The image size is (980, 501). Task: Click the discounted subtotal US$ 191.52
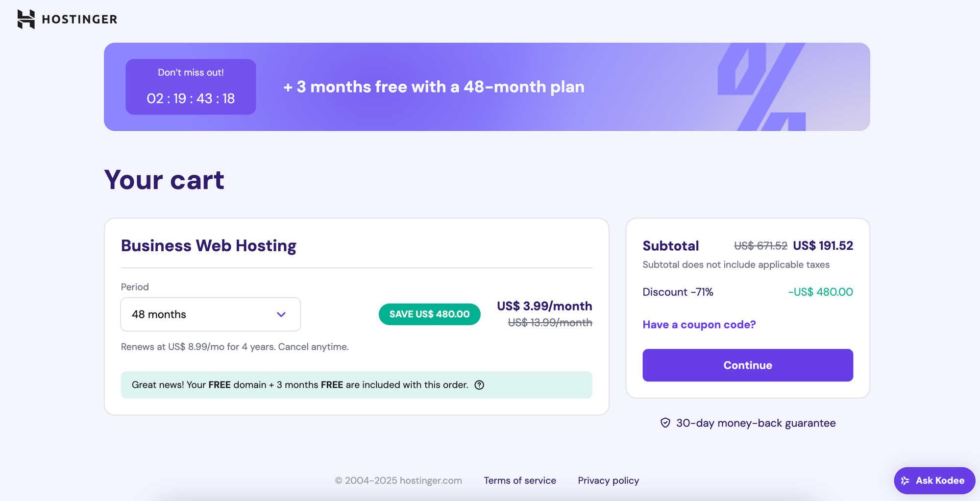coord(823,246)
